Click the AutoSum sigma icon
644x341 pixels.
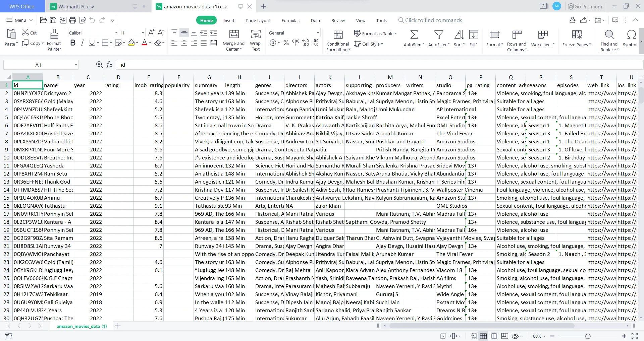(414, 35)
